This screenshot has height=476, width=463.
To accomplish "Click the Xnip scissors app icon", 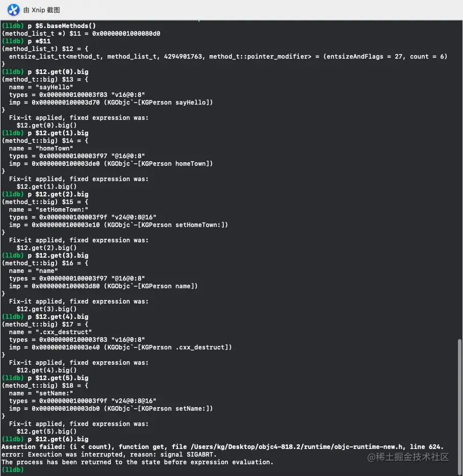I will (x=13, y=10).
